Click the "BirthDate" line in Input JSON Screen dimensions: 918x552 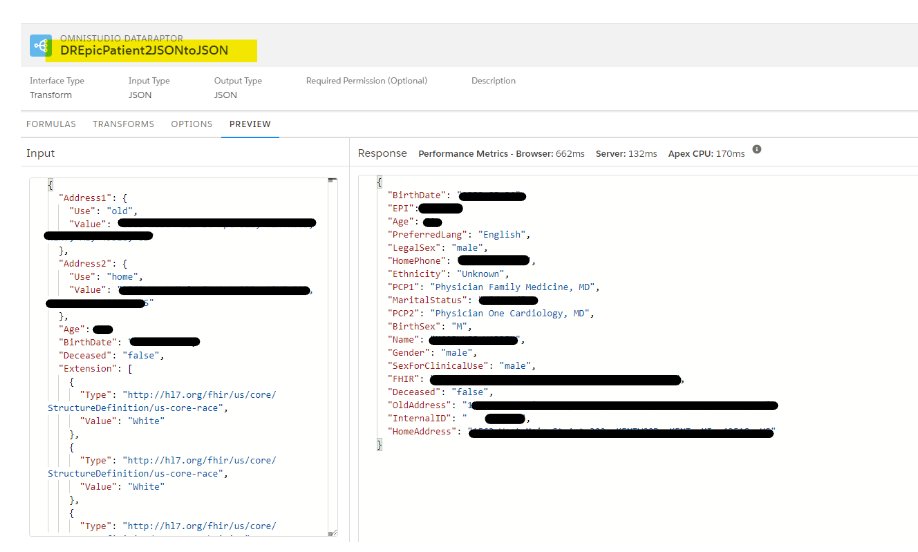click(x=129, y=342)
